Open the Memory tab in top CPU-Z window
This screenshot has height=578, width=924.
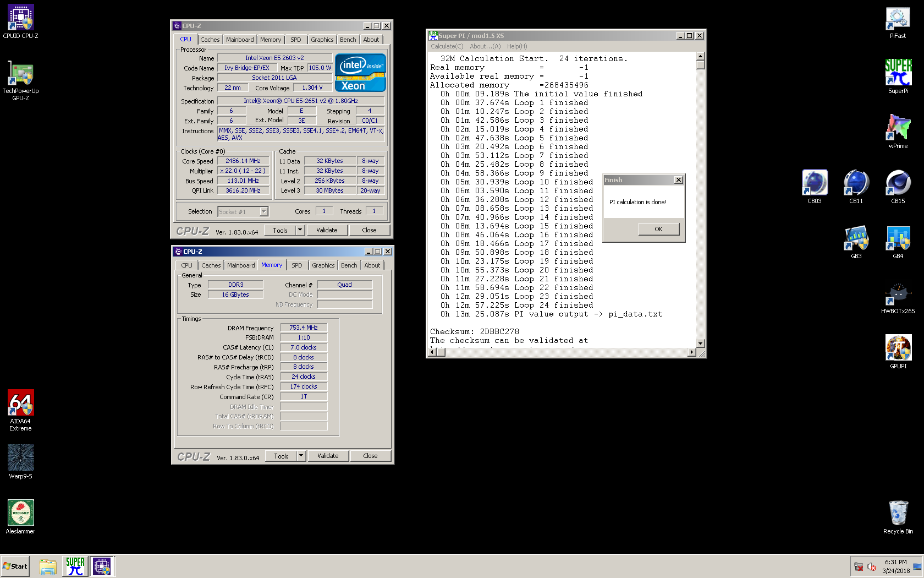coord(271,40)
